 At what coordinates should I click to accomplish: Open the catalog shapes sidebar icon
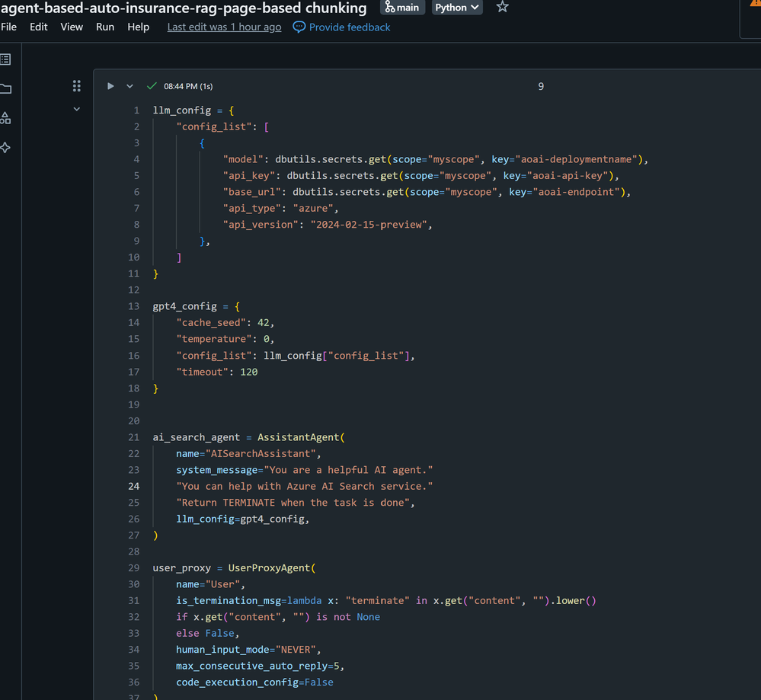[x=6, y=118]
